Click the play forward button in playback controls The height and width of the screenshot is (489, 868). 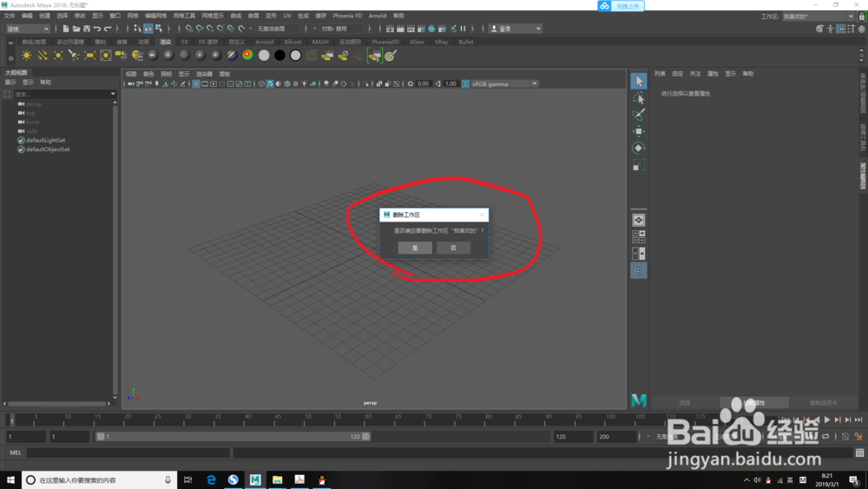826,420
